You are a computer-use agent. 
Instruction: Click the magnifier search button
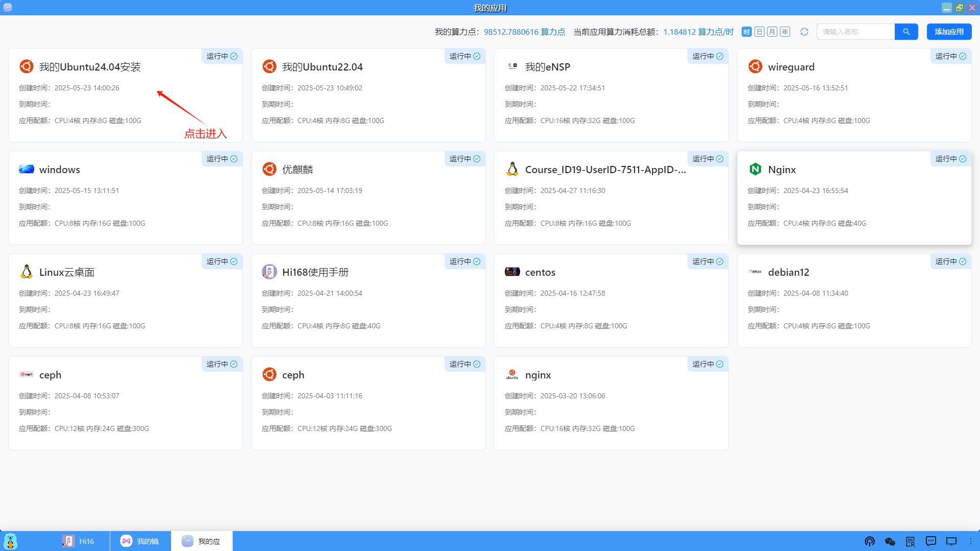[x=906, y=32]
